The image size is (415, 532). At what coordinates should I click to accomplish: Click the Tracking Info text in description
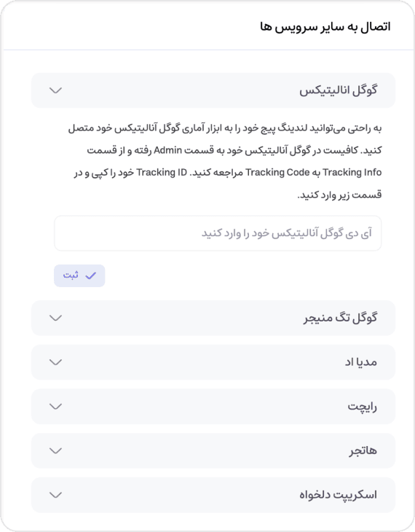[352, 173]
